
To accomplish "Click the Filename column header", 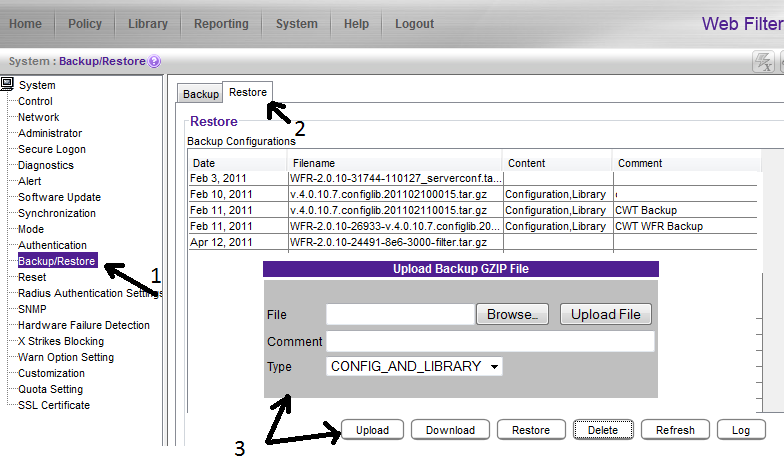I will pos(314,163).
